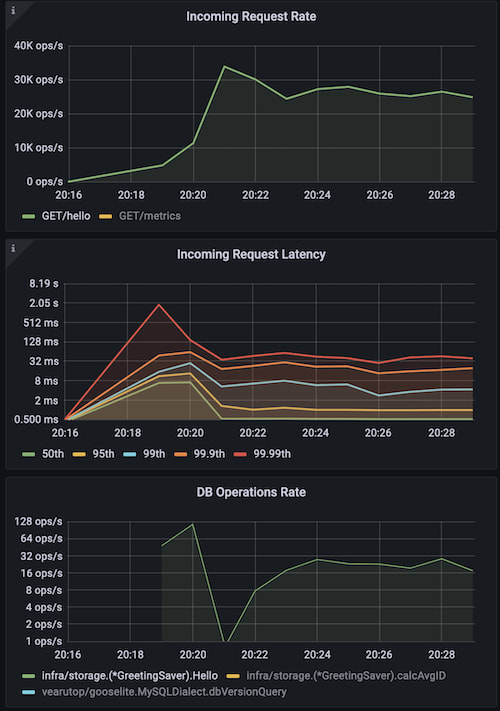The height and width of the screenshot is (711, 500).
Task: Click the blue dbVersionQuery color swatch
Action: click(x=29, y=692)
